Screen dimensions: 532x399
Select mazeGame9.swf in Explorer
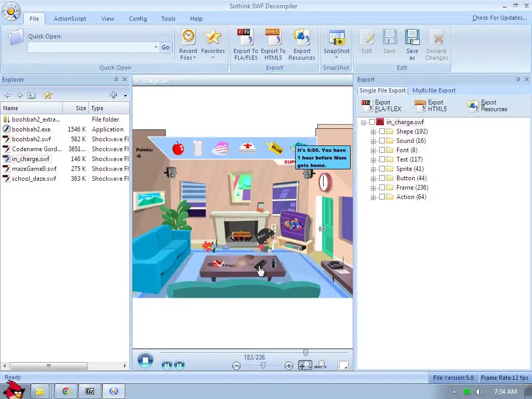coord(34,169)
